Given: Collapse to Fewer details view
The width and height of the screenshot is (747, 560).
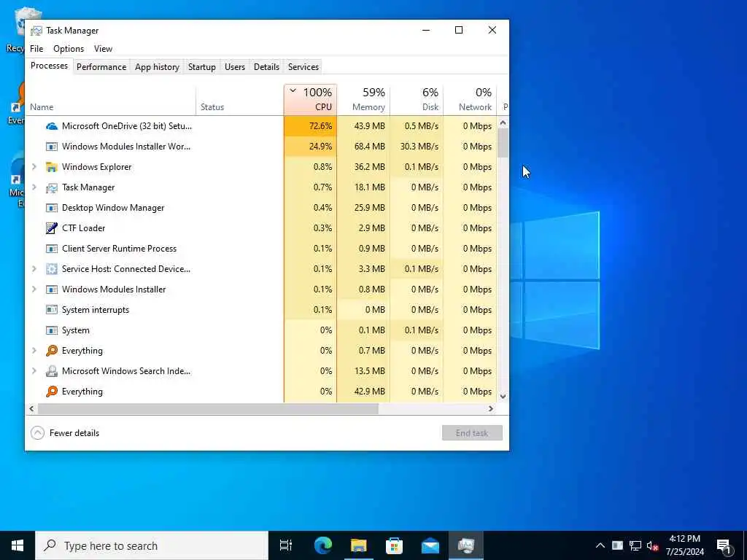Looking at the screenshot, I should click(65, 433).
